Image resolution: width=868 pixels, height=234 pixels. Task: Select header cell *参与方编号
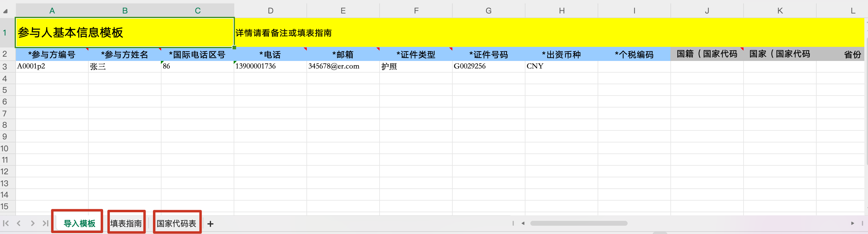tap(52, 54)
